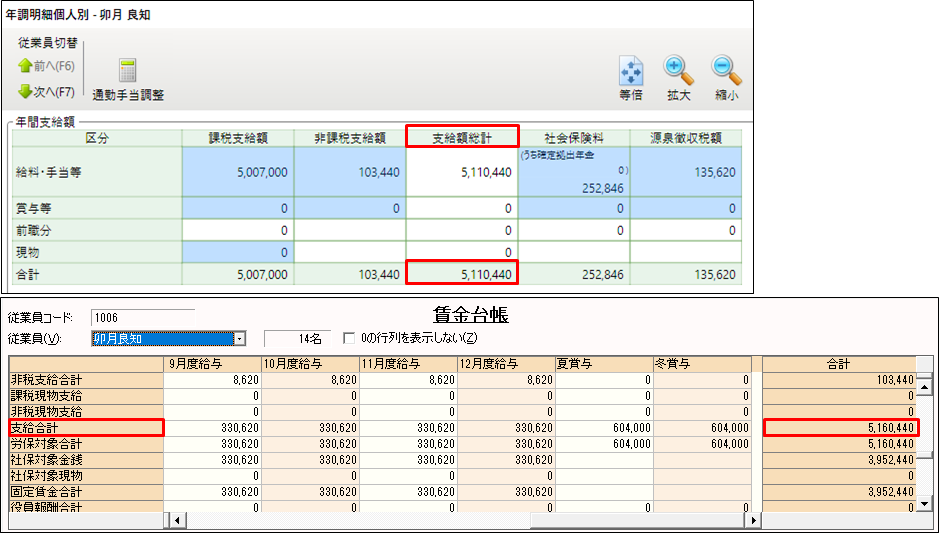Click the 前へ(F6) previous employee arrow
Viewport: 939px width, 533px height.
(x=27, y=66)
